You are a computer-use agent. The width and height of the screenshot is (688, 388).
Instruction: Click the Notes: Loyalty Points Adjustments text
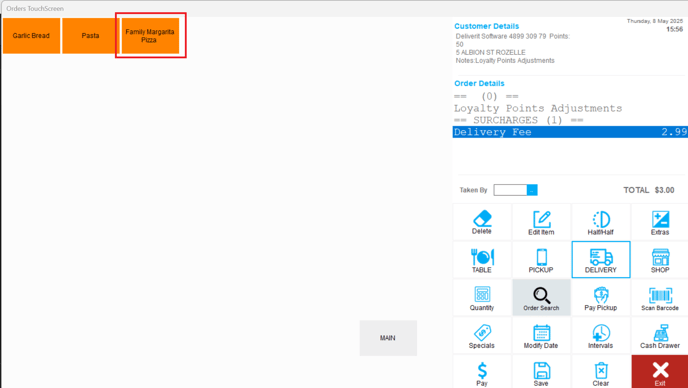[x=505, y=61]
